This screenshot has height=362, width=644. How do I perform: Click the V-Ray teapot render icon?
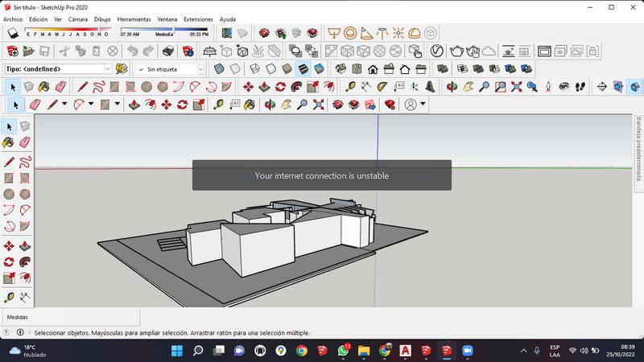click(457, 51)
